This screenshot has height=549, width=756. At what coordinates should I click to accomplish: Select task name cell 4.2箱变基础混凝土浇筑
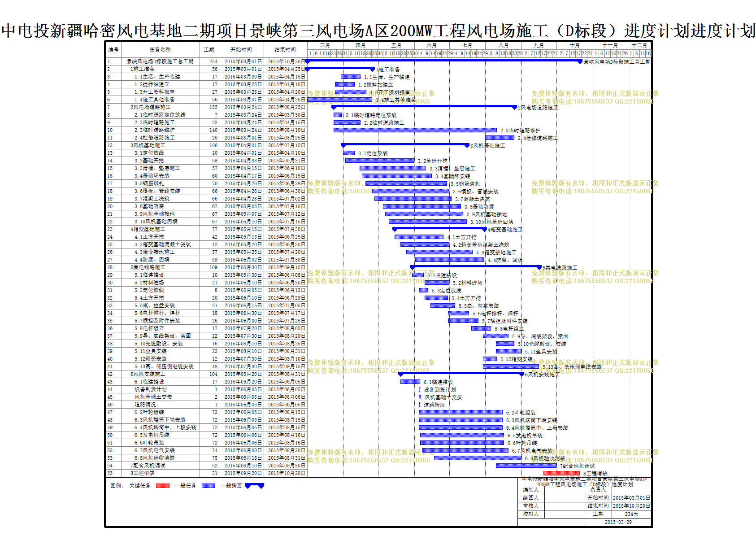click(x=161, y=244)
